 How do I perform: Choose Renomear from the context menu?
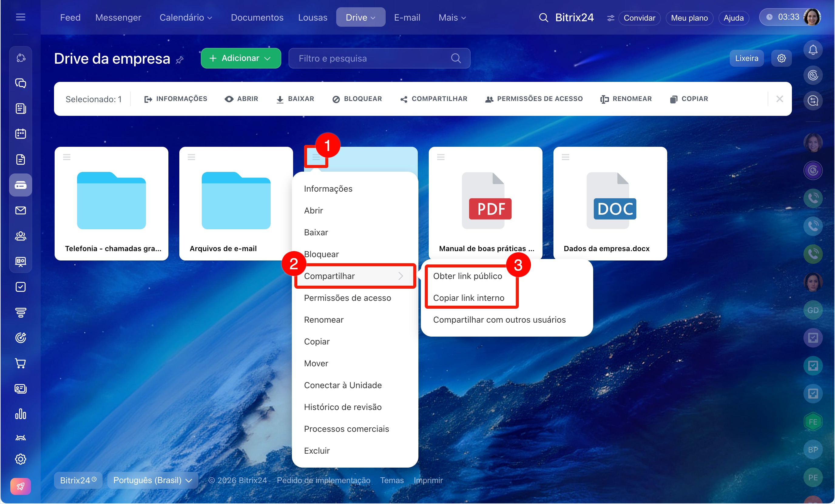[324, 319]
